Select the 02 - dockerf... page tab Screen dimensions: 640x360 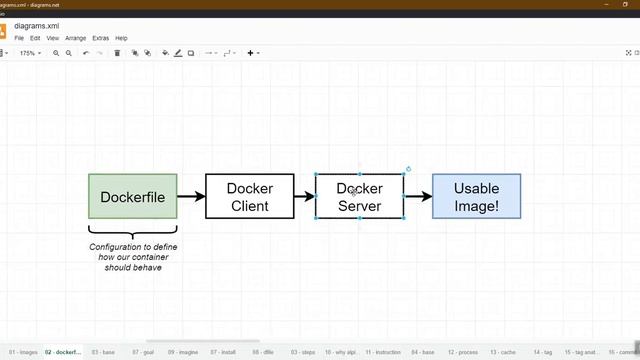coord(63,352)
